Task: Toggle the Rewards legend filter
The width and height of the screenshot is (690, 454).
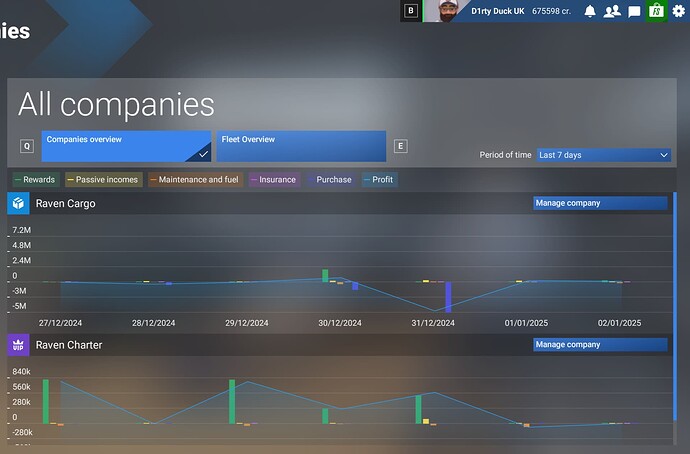Action: point(36,179)
